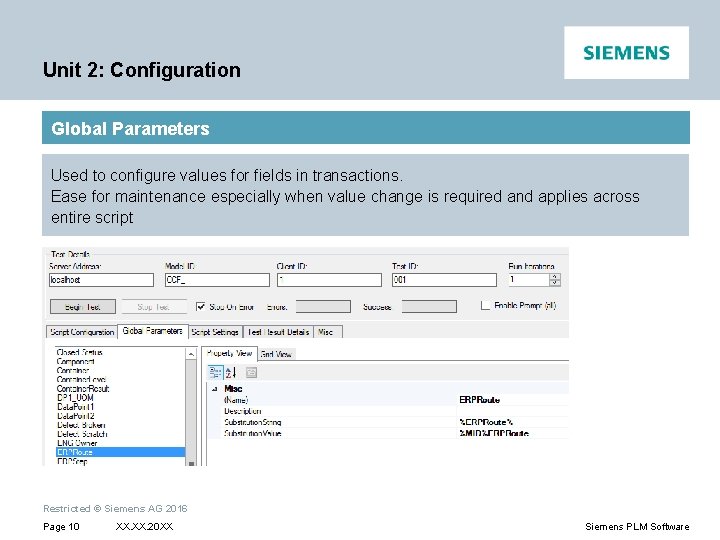Screen dimensions: 720x540
Task: Click the Errors count box
Action: click(x=323, y=307)
